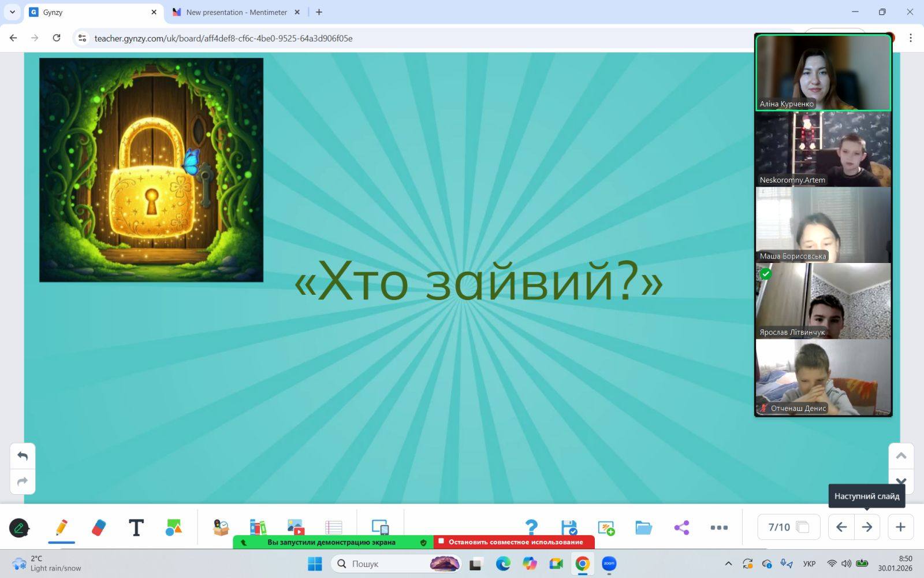The height and width of the screenshot is (578, 924).
Task: Go to the next slide arrow
Action: (867, 527)
